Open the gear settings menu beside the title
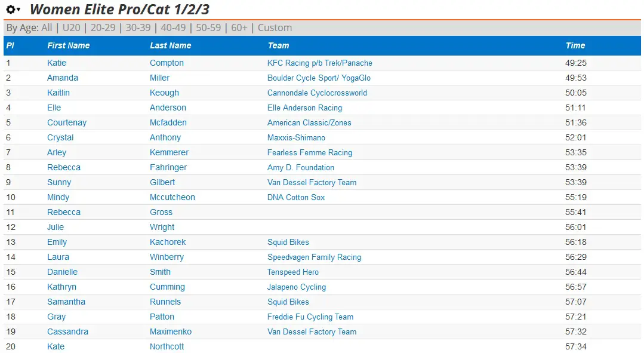This screenshot has width=644, height=353. [13, 9]
